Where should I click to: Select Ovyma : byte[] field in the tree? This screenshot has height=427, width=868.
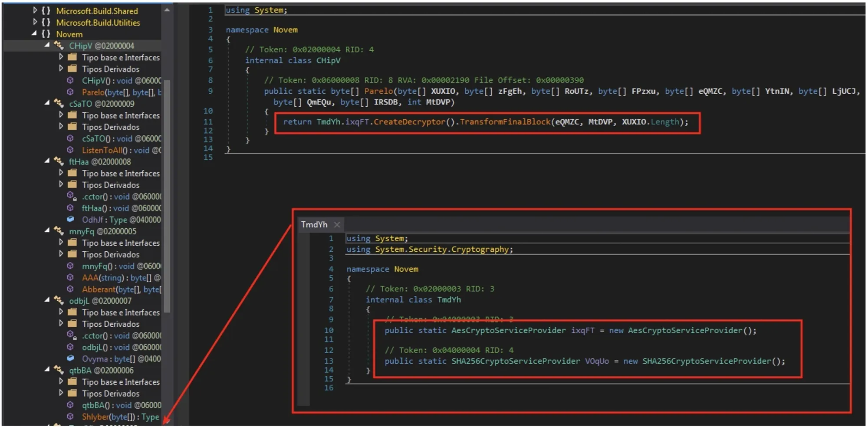click(122, 359)
